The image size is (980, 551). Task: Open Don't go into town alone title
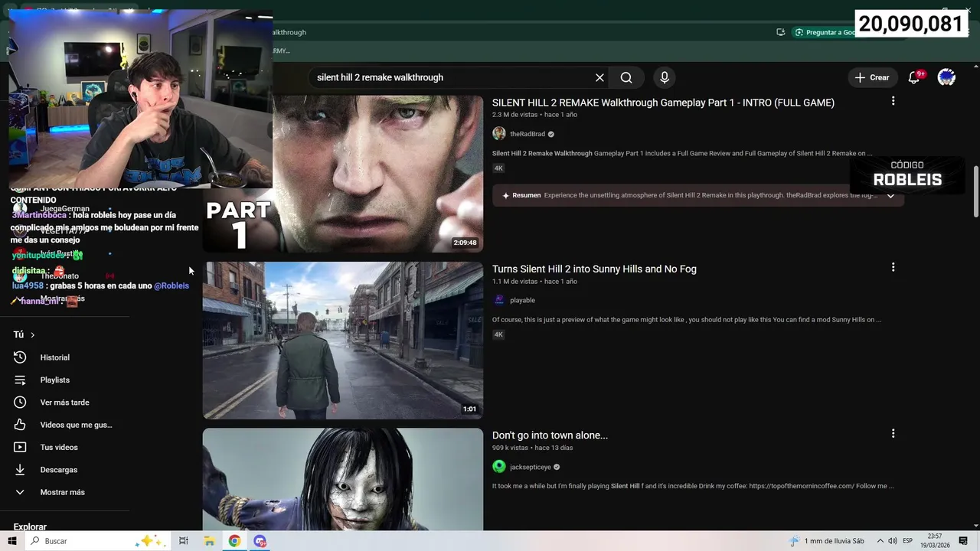550,435
